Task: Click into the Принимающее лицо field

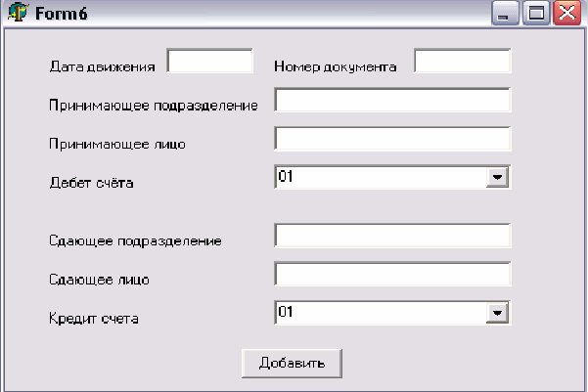Action: pyautogui.click(x=393, y=139)
